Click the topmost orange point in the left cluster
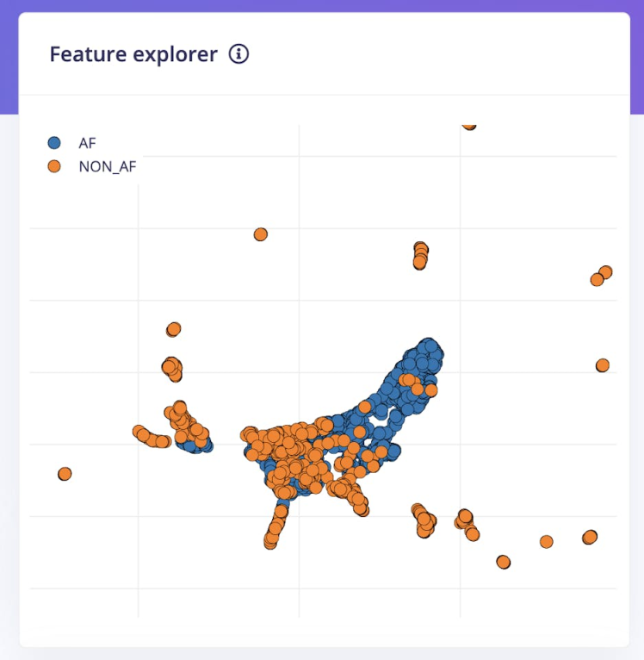 click(x=174, y=328)
